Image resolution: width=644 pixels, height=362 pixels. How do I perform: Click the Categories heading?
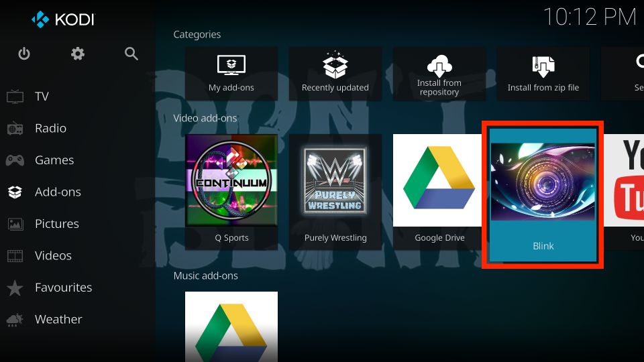pyautogui.click(x=197, y=34)
